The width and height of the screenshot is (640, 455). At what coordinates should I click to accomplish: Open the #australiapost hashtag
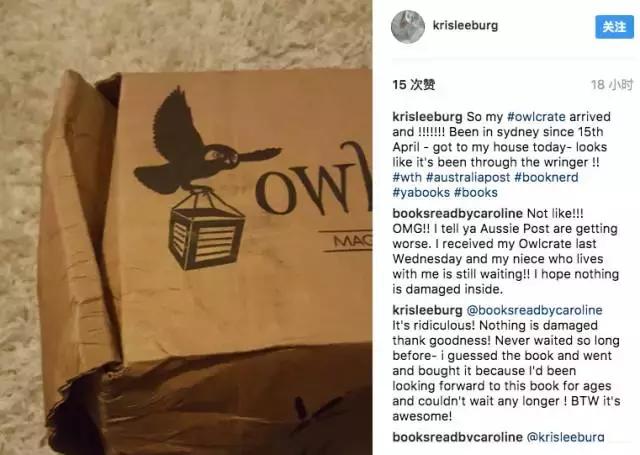(x=468, y=178)
